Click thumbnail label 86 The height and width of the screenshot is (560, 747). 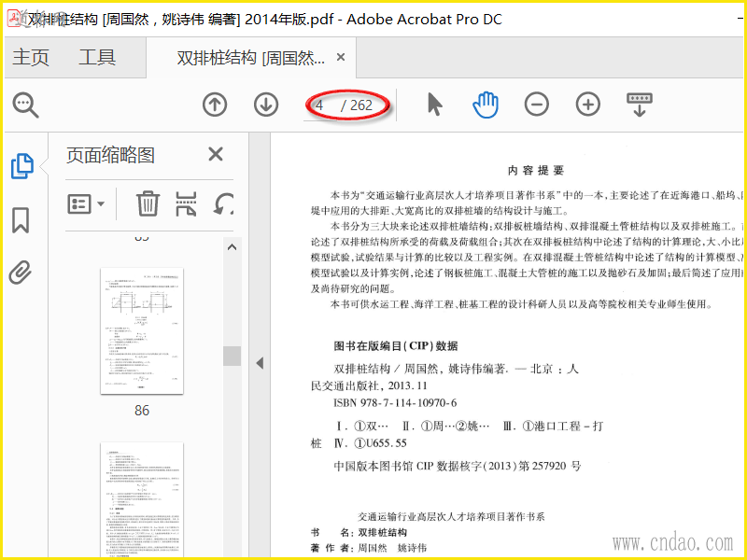pyautogui.click(x=142, y=411)
